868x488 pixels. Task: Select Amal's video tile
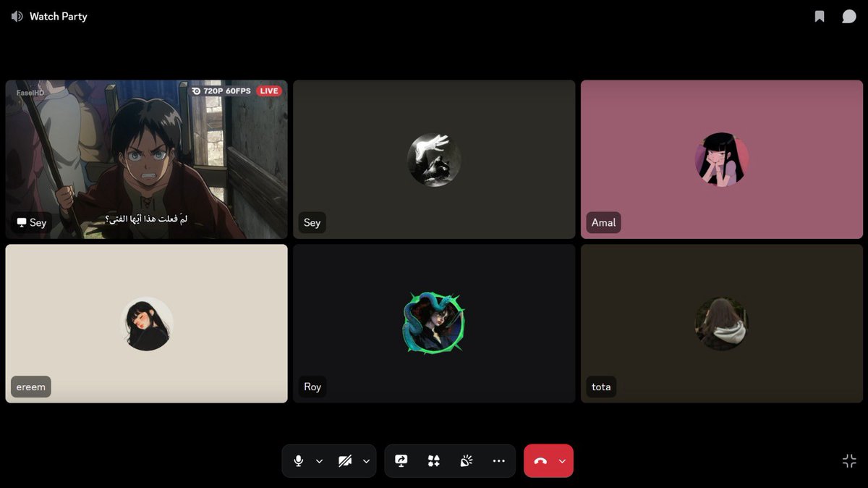722,159
